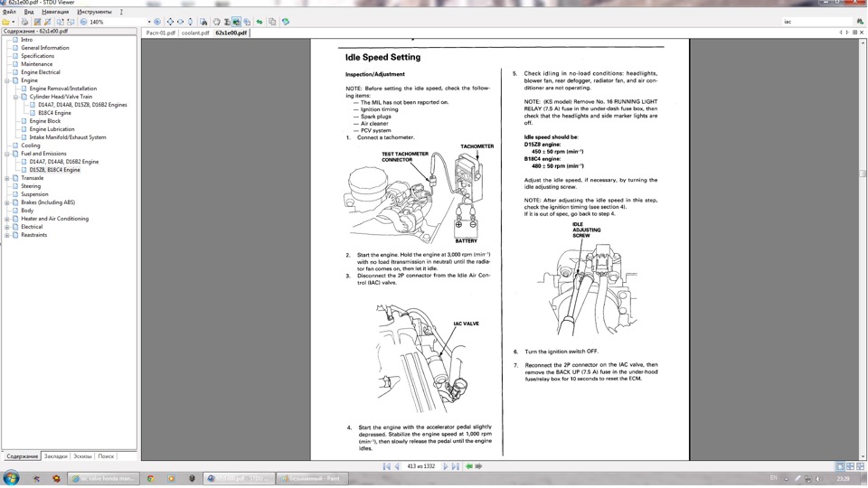
Task: Open the Навигация menu
Action: 55,12
